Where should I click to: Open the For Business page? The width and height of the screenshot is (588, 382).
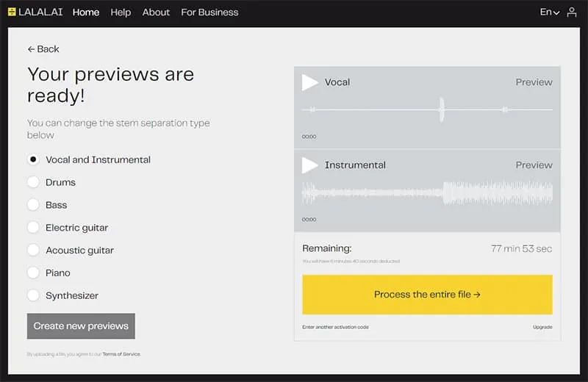(x=209, y=12)
